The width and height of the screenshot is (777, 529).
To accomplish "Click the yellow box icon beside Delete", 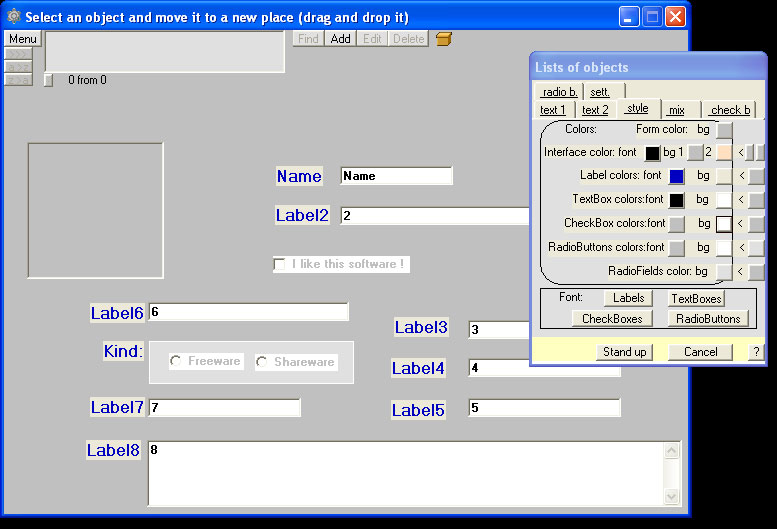I will (x=445, y=39).
